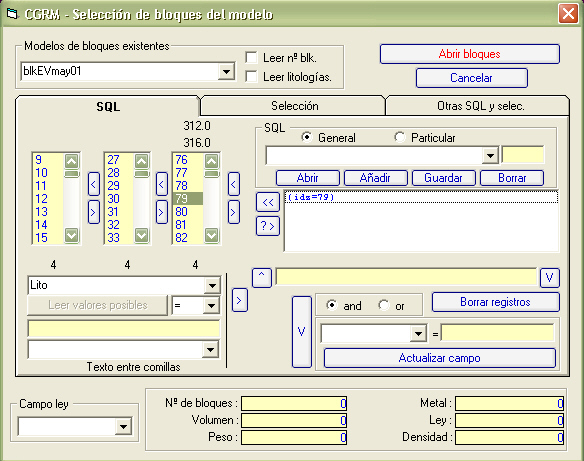
Task: Click the 'Guardar' SQL button
Action: point(444,178)
